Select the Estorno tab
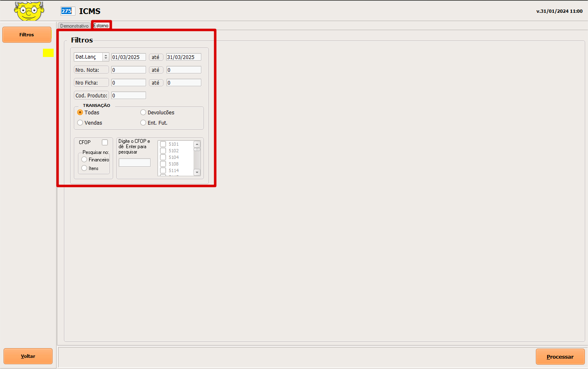The width and height of the screenshot is (588, 369). click(101, 26)
